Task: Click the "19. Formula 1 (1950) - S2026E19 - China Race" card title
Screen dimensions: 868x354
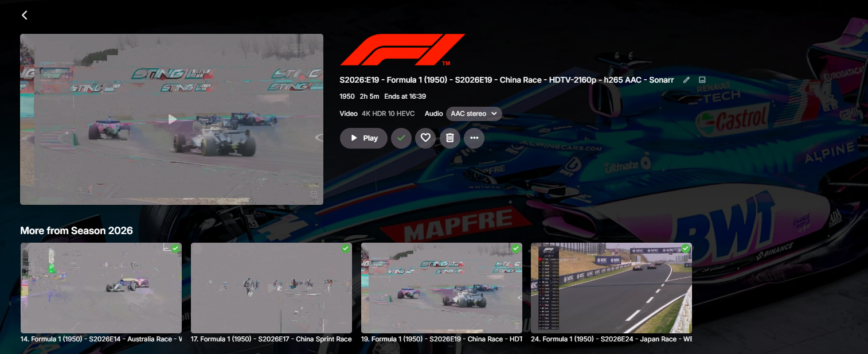Action: click(441, 339)
